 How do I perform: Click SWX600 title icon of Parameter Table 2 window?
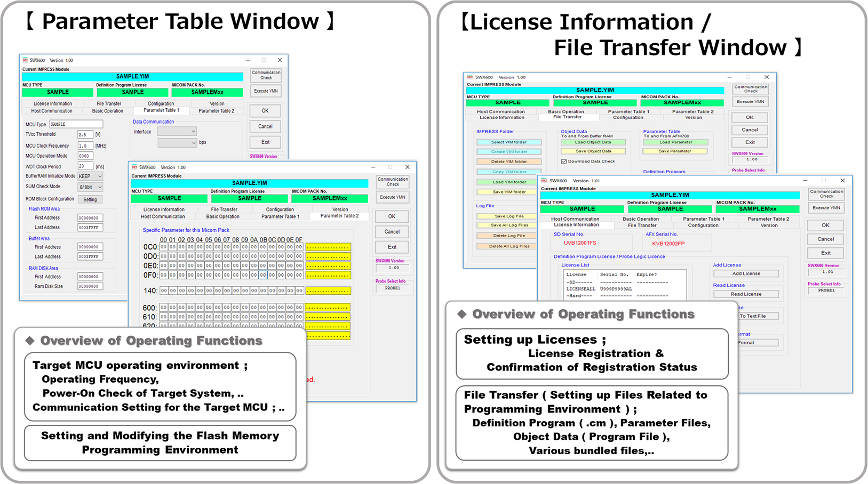[134, 167]
